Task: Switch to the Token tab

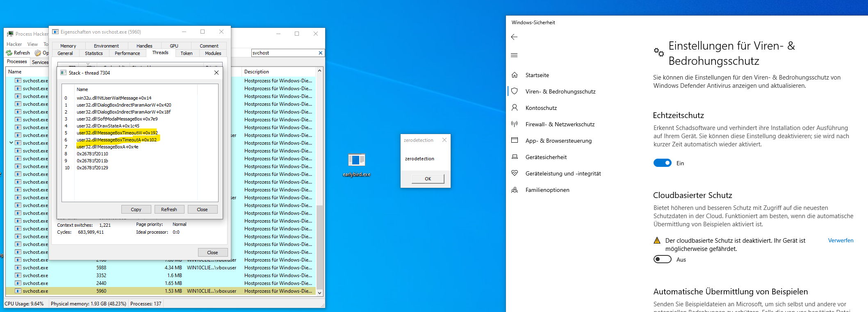Action: coord(187,53)
